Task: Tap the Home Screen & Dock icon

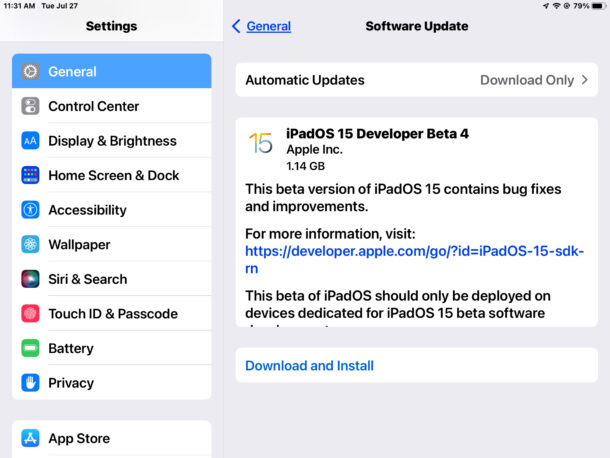Action: point(30,175)
